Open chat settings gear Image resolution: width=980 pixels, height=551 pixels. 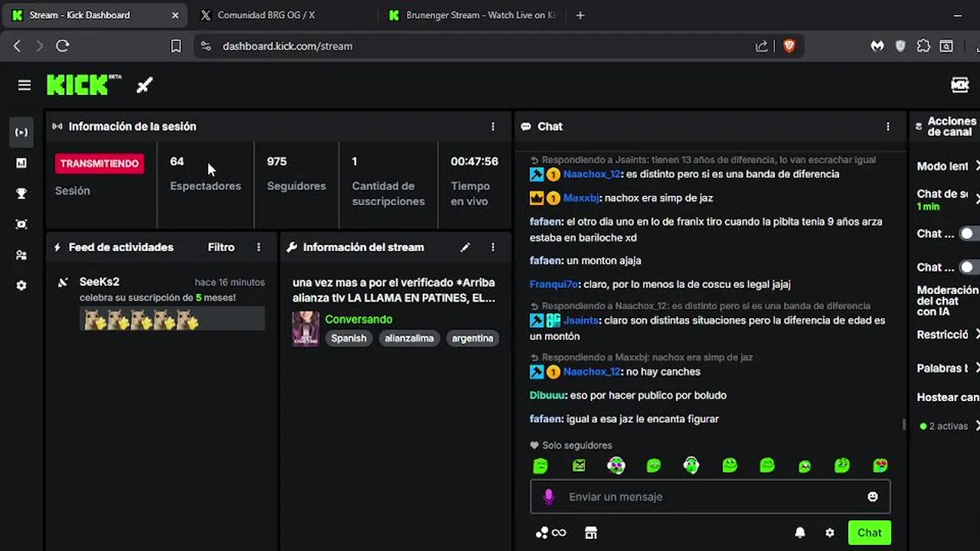[x=830, y=533]
